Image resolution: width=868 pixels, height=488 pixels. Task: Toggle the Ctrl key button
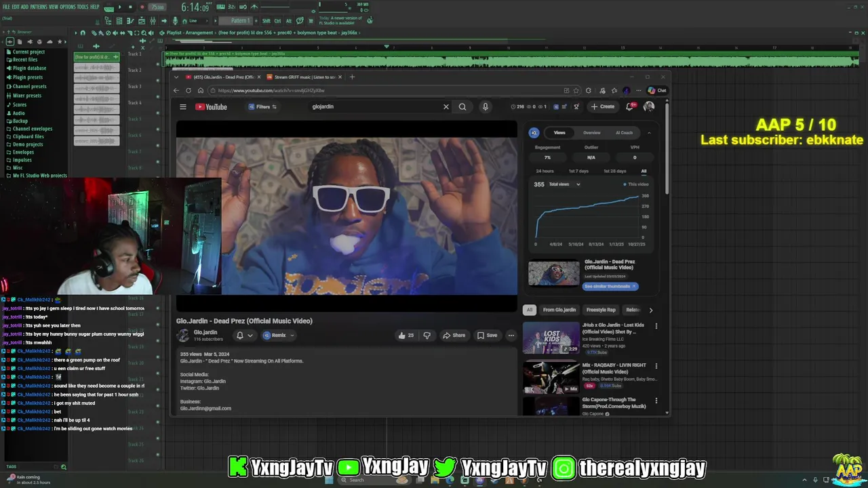(277, 20)
